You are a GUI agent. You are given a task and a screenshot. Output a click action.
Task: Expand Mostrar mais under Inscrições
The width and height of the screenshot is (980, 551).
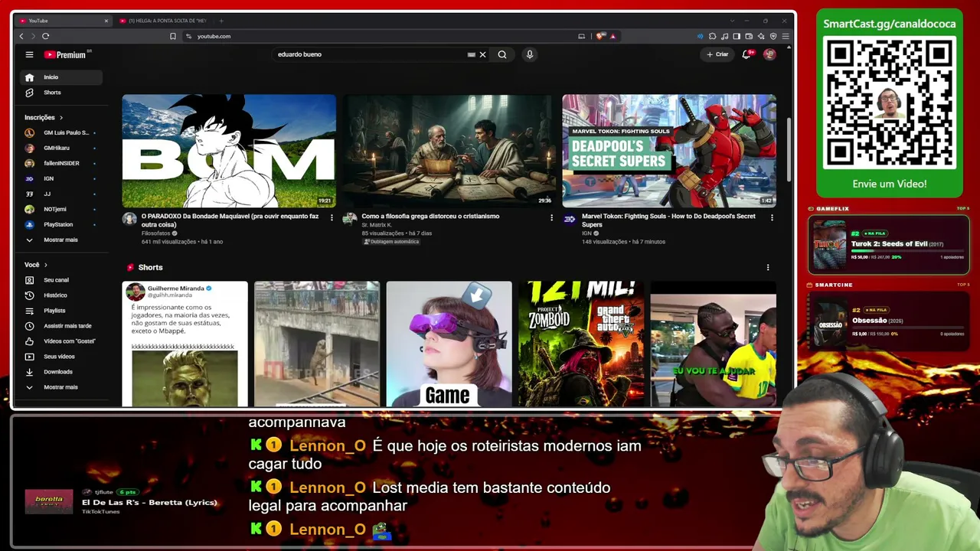pyautogui.click(x=61, y=240)
